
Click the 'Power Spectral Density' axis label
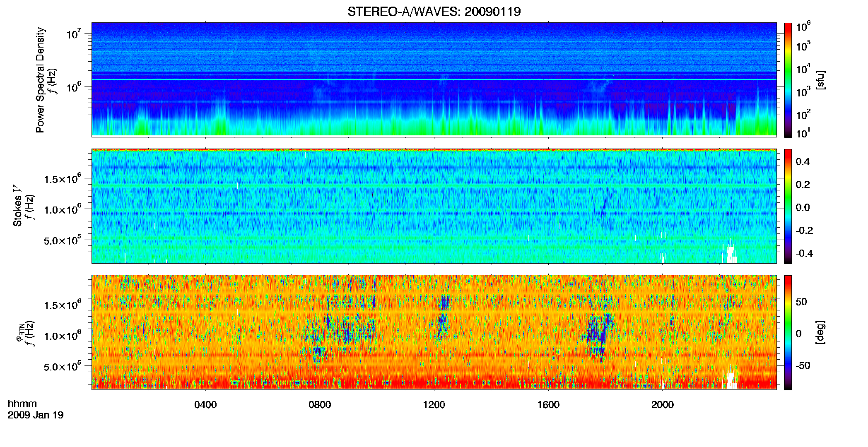[40, 80]
